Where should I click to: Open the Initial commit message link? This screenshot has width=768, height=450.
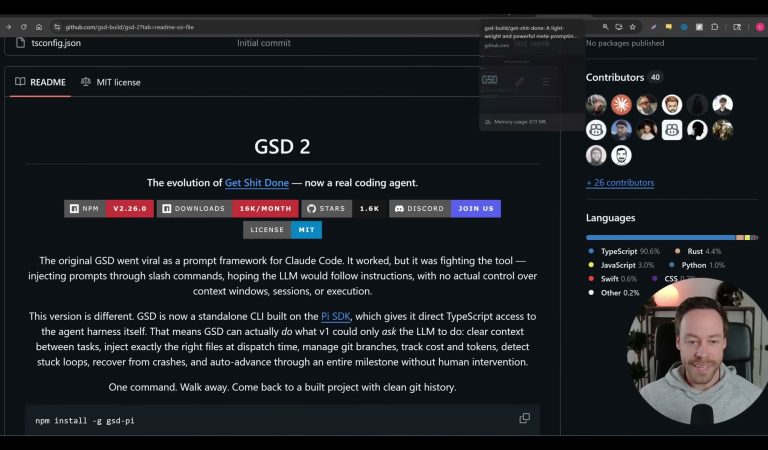tap(264, 43)
